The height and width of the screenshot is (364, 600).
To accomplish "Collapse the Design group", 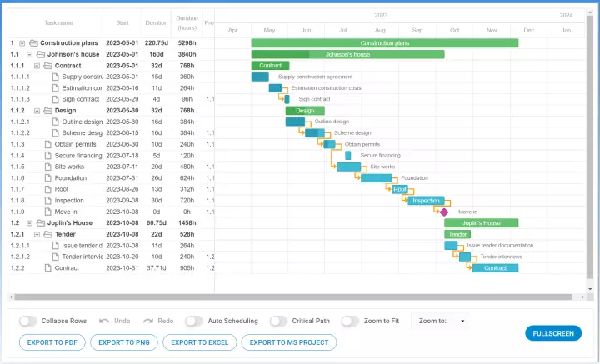I will [37, 111].
